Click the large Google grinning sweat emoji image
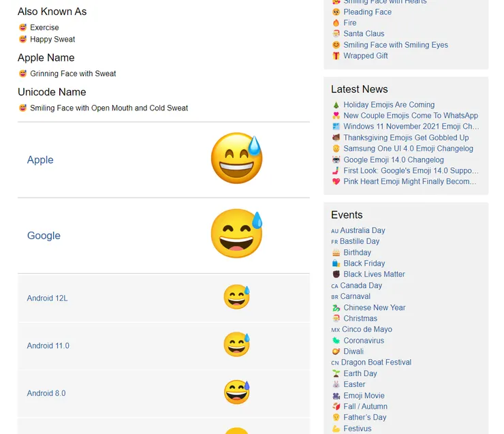The width and height of the screenshot is (504, 434). (236, 234)
